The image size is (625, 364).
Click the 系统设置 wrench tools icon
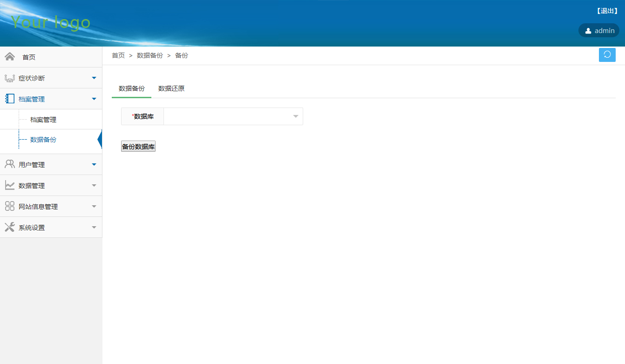10,227
